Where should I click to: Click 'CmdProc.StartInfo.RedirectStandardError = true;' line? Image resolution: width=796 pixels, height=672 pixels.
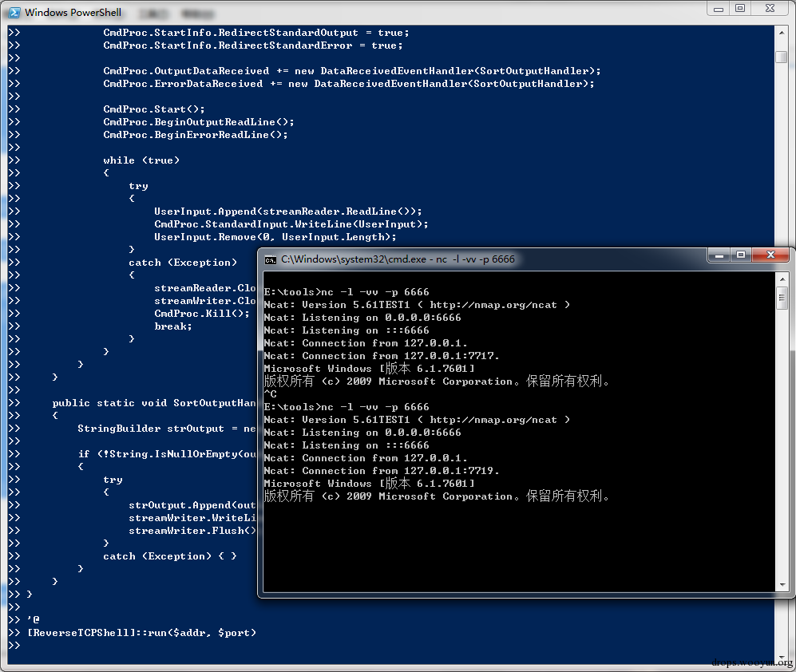pyautogui.click(x=253, y=45)
